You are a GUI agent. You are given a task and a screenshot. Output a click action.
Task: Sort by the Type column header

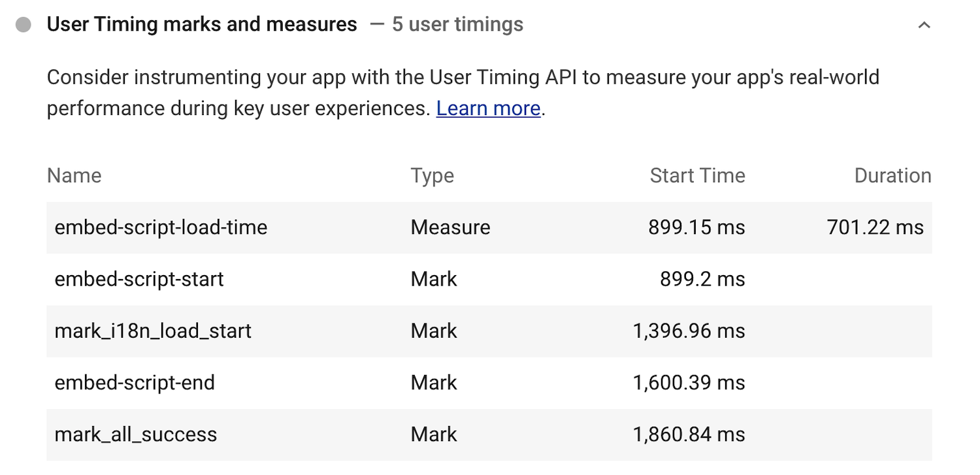click(432, 175)
